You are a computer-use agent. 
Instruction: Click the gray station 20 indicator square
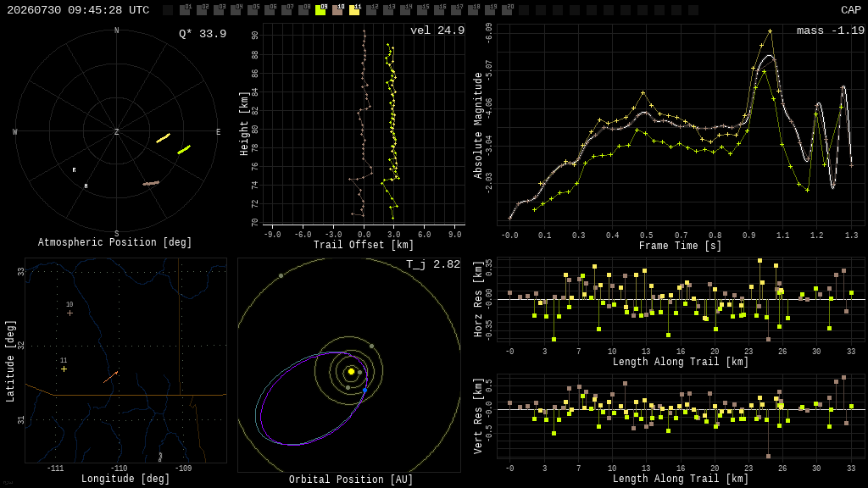click(507, 10)
